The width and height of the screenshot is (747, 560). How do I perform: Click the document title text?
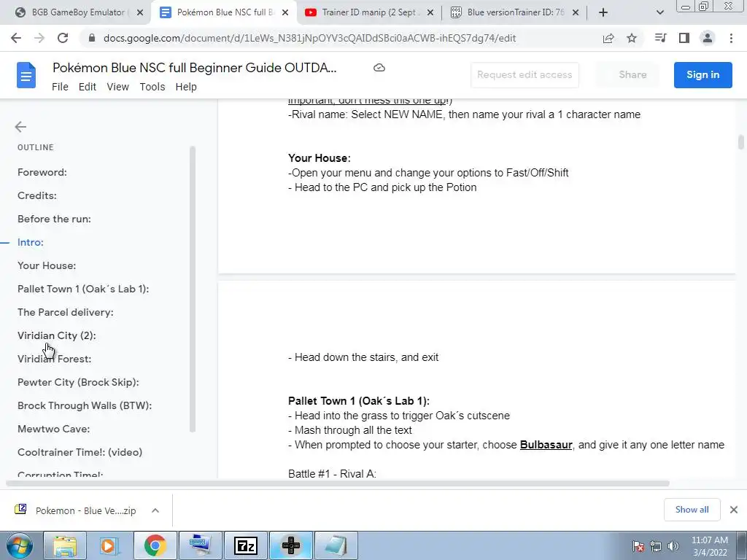point(194,68)
